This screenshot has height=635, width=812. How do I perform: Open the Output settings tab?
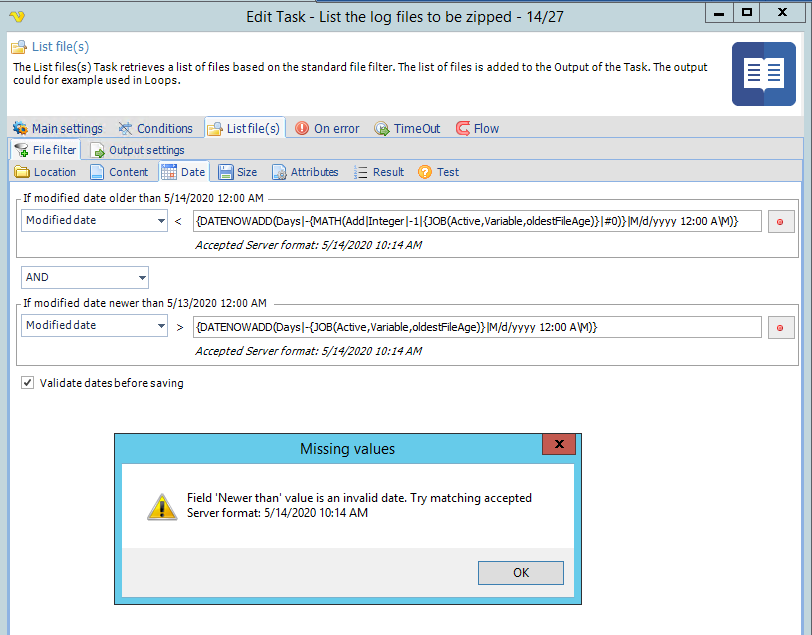tap(138, 150)
